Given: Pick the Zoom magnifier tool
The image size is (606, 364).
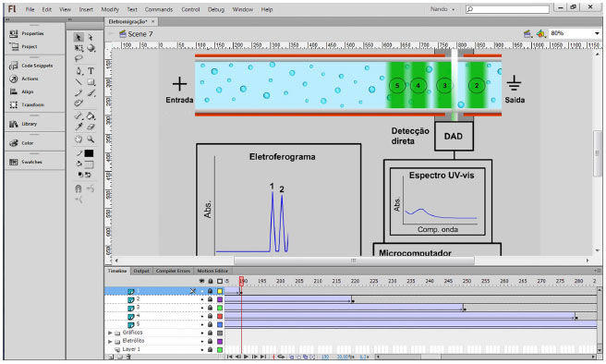Looking at the screenshot, I should coord(91,140).
